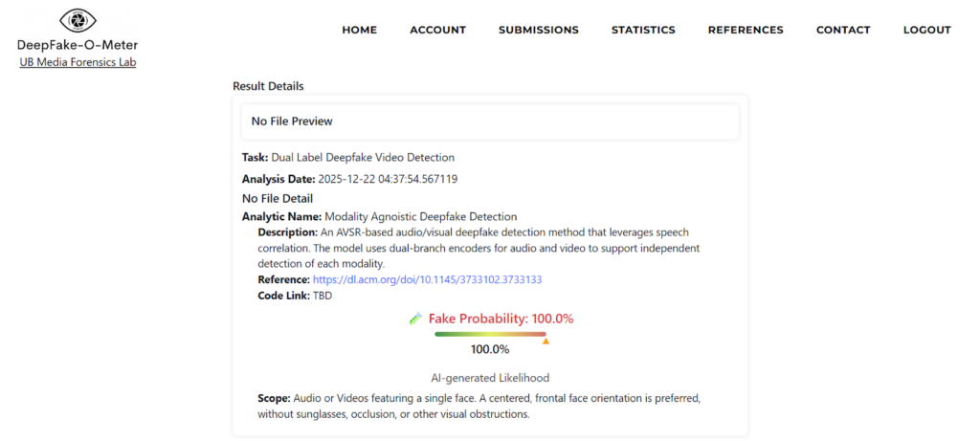Click the Result Details heading
The image size is (980, 441).
[x=268, y=86]
